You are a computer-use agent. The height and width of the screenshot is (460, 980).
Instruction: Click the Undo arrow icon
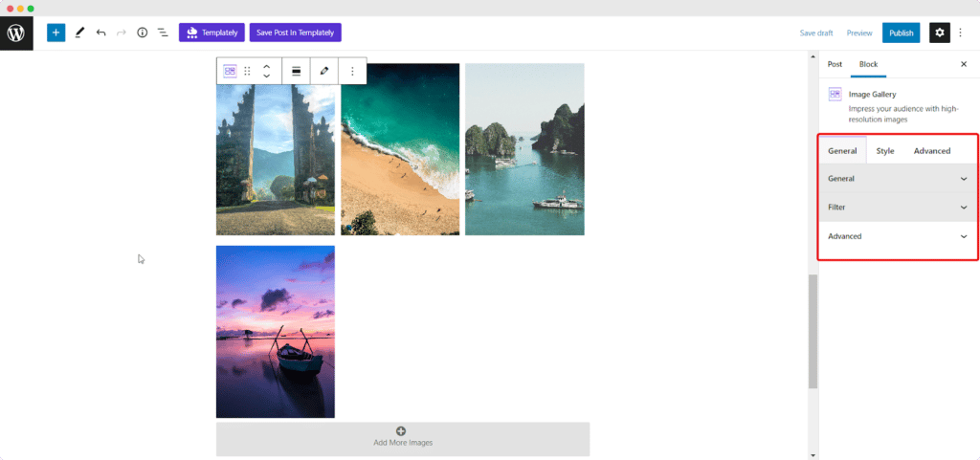click(x=100, y=33)
